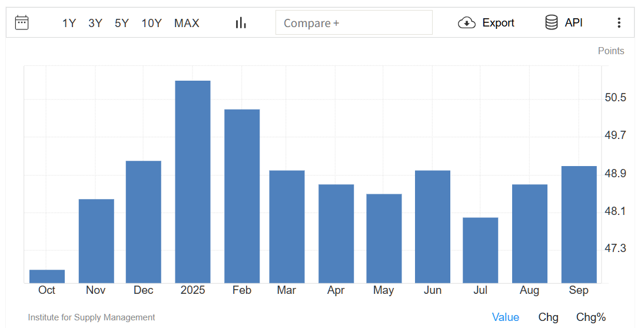Click the Export text label
Screen dimensions: 644x328
point(498,23)
